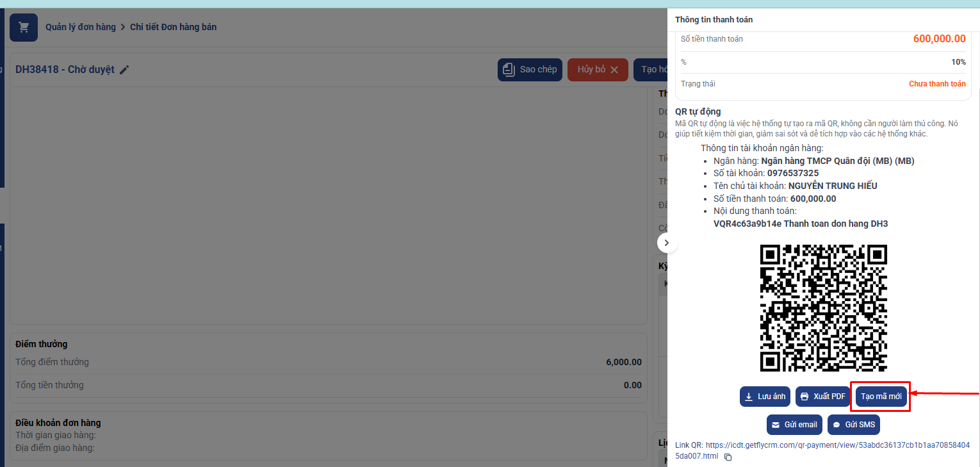Click the Gửi SMS button
The height and width of the screenshot is (467, 980).
854,425
